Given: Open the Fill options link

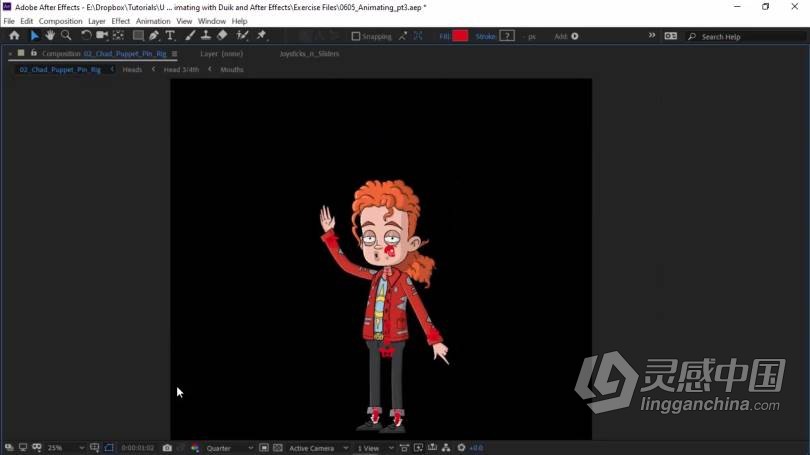Looking at the screenshot, I should pyautogui.click(x=444, y=36).
